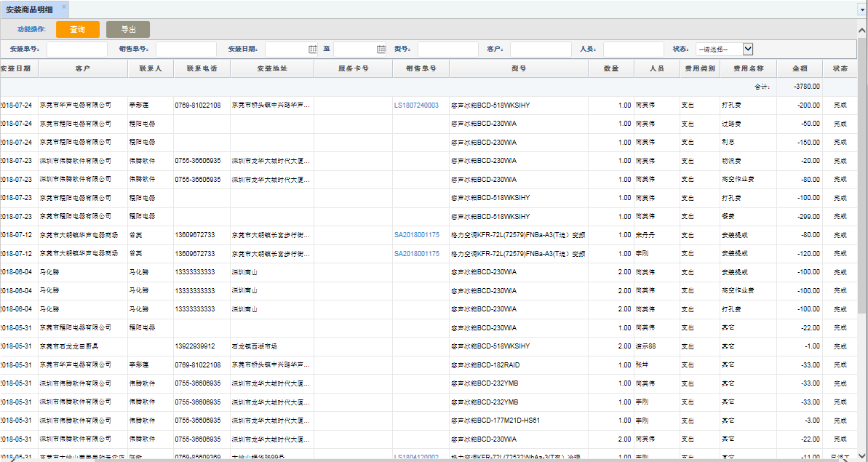Click the 导出 export button
The height and width of the screenshot is (462, 868).
coord(128,29)
